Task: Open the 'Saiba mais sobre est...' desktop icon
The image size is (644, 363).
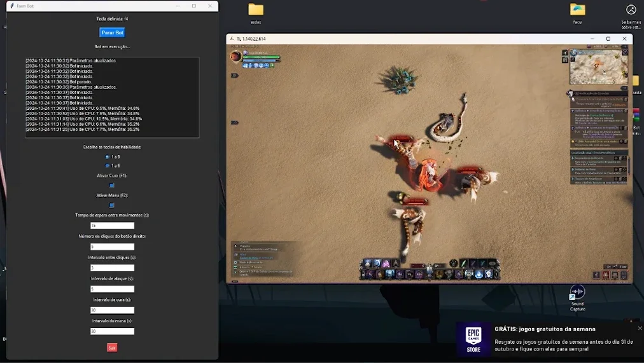Action: tap(631, 17)
